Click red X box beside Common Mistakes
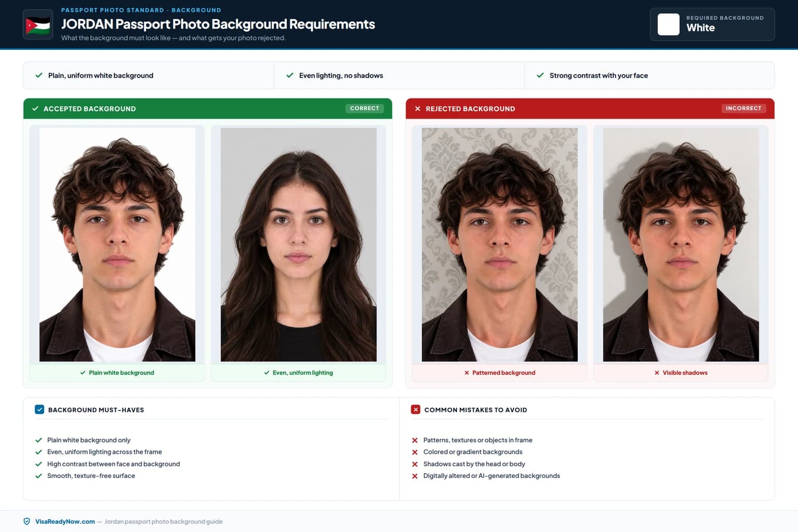798x532 pixels. (x=416, y=409)
